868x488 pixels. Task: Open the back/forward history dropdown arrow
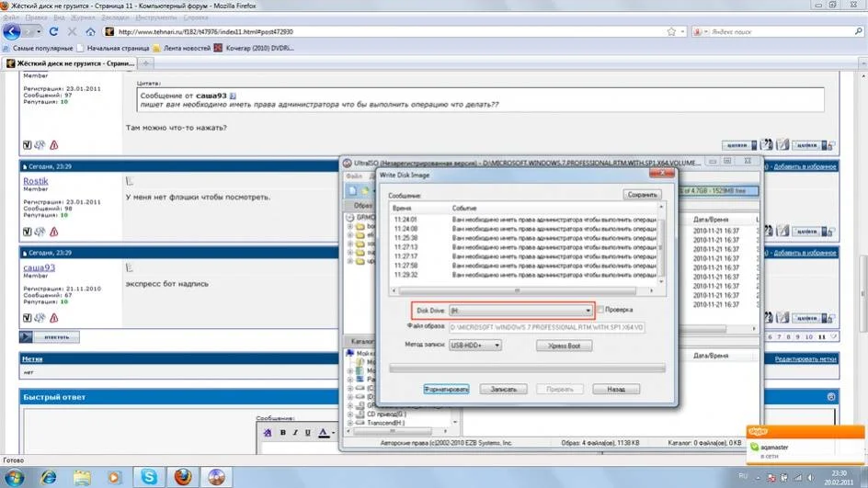39,31
